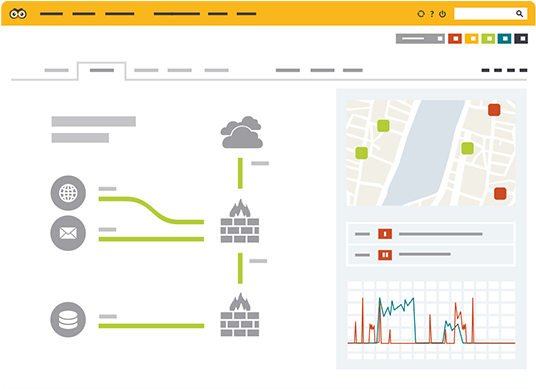Click the owl eyes logo icon
Viewport: 536px width, 389px height.
point(18,14)
